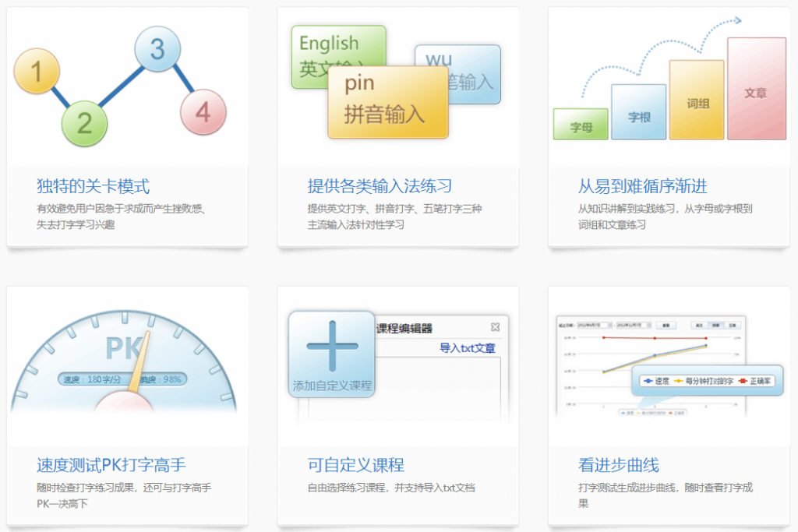Close the 课程编辑器 window

(x=495, y=327)
